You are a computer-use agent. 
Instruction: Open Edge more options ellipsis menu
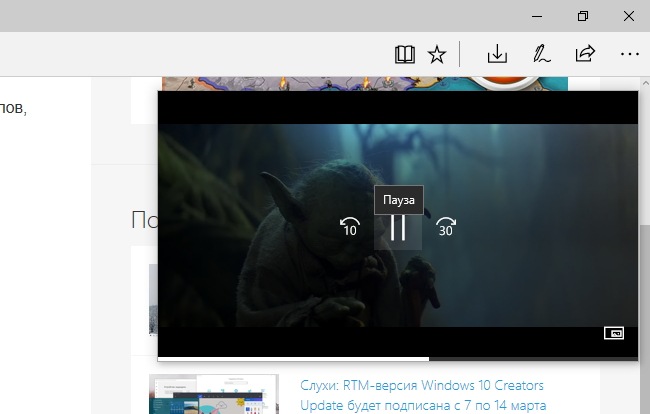tap(630, 54)
